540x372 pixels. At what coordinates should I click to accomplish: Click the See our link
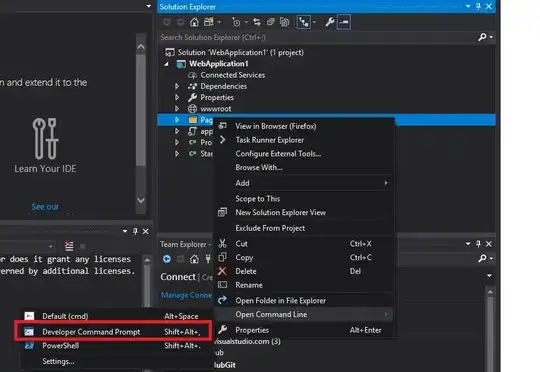click(x=45, y=207)
